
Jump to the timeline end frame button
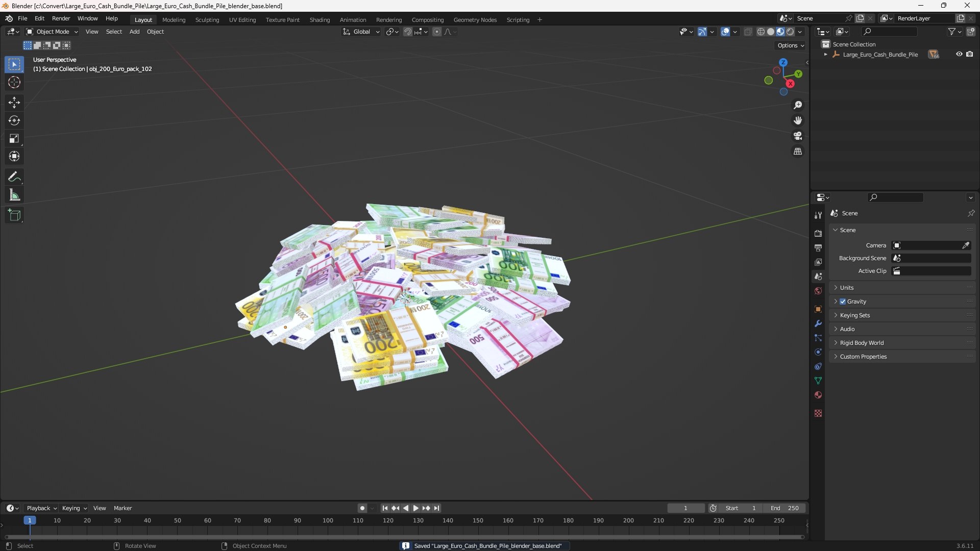pos(437,508)
